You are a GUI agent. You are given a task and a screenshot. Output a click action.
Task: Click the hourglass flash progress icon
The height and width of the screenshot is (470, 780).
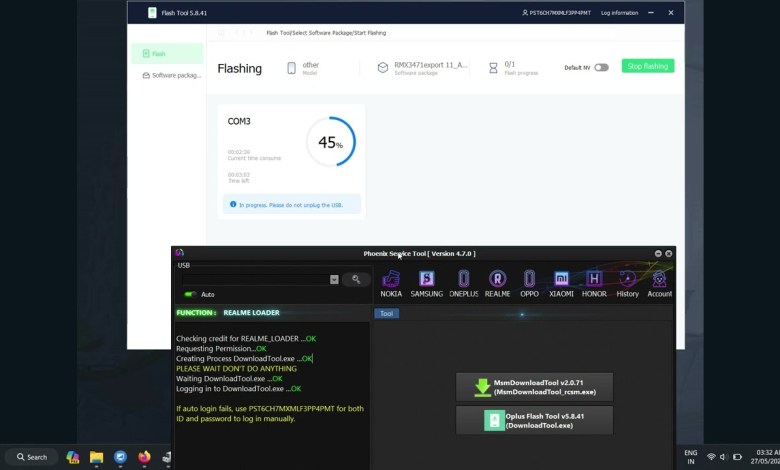coord(493,68)
